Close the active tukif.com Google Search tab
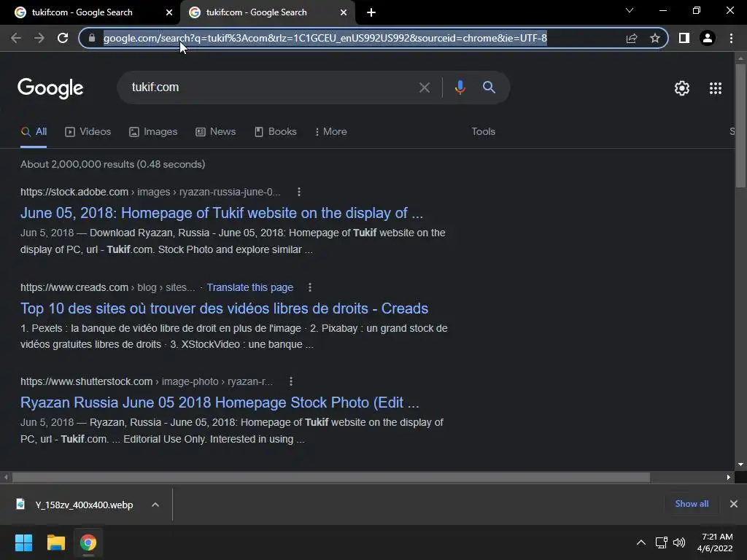The width and height of the screenshot is (747, 560). (344, 12)
